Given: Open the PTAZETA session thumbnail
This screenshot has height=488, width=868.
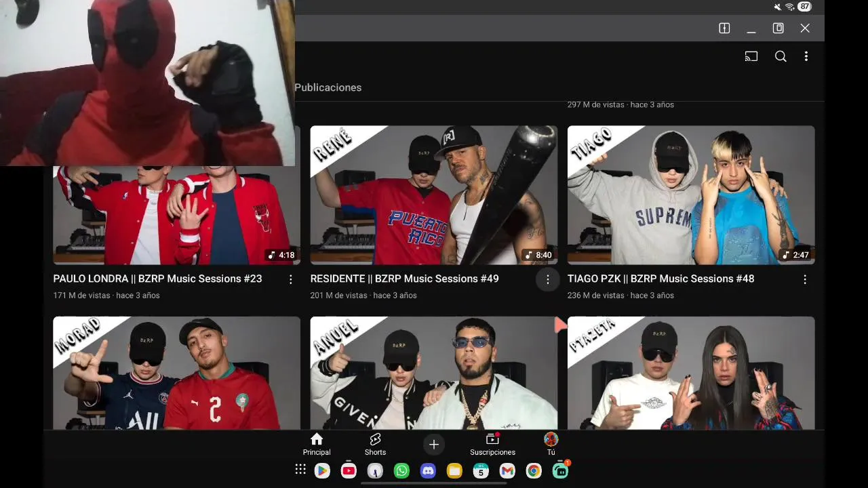Looking at the screenshot, I should point(691,373).
